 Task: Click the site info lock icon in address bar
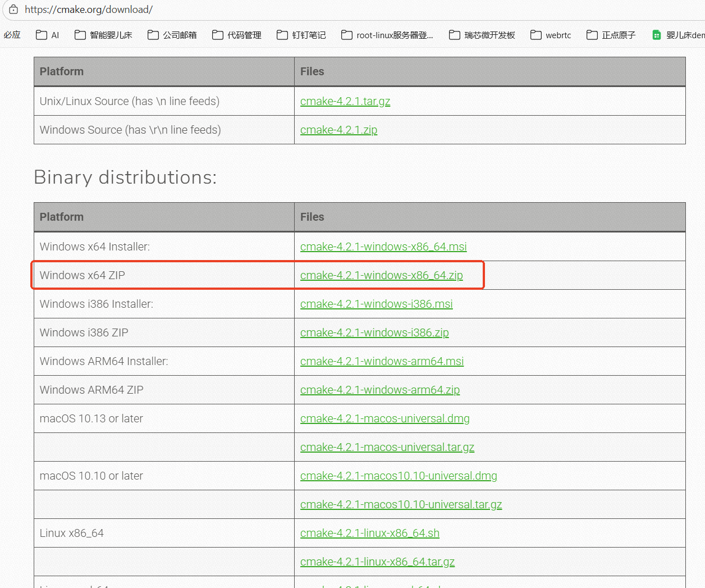13,10
